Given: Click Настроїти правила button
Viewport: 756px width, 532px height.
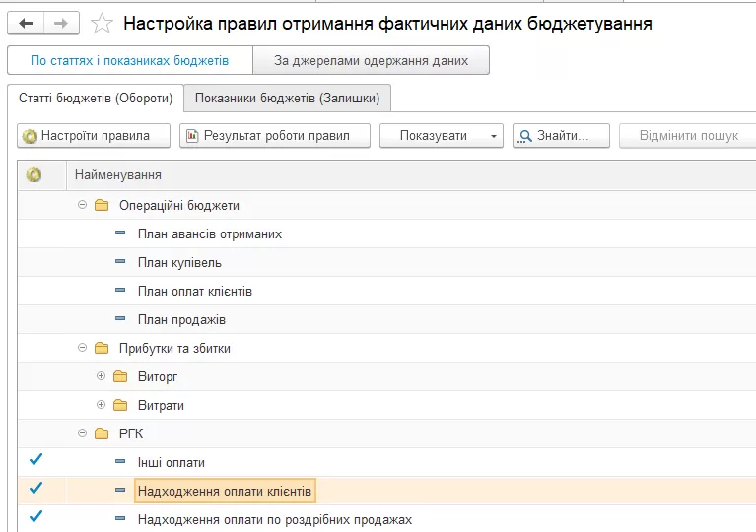Looking at the screenshot, I should click(94, 136).
